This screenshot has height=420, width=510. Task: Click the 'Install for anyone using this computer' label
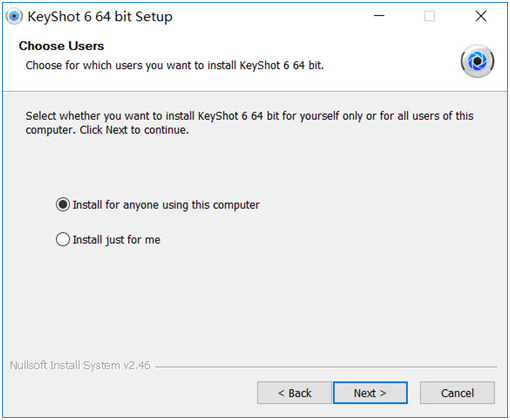coord(166,205)
